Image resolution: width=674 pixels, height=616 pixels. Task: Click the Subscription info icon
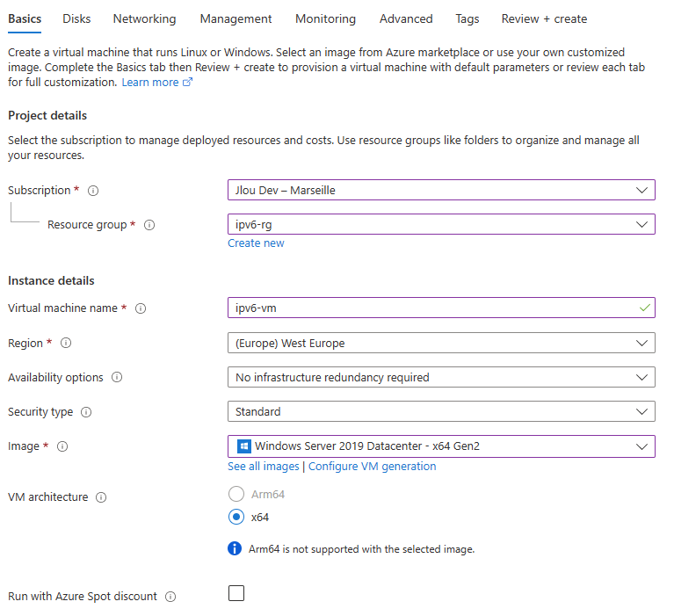(x=93, y=191)
